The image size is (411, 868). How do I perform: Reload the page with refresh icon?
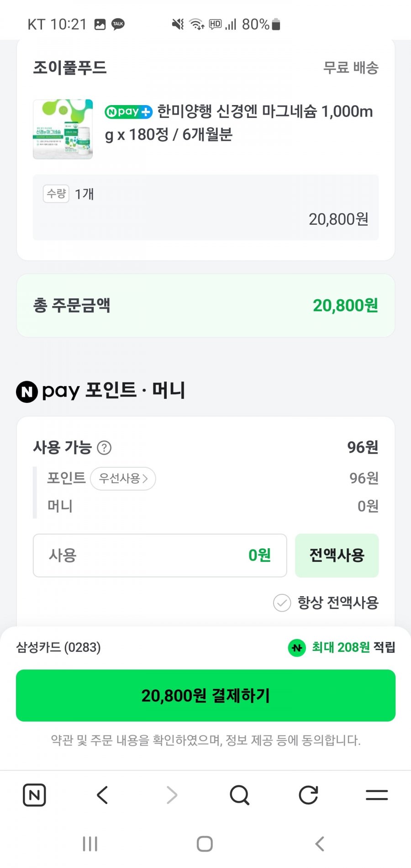tap(308, 795)
